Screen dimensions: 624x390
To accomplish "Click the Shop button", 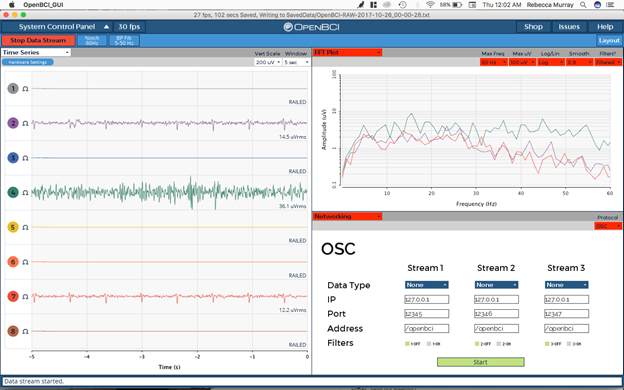I will pos(533,27).
